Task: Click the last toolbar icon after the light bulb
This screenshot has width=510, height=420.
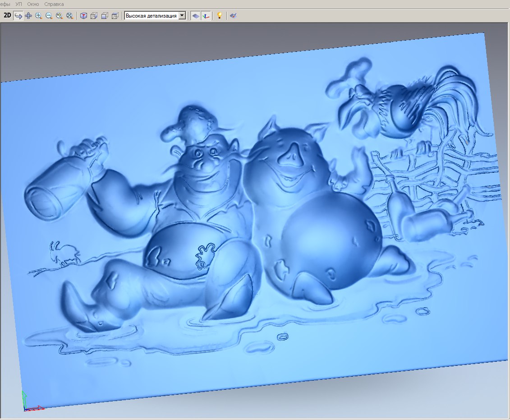Action: [x=233, y=15]
